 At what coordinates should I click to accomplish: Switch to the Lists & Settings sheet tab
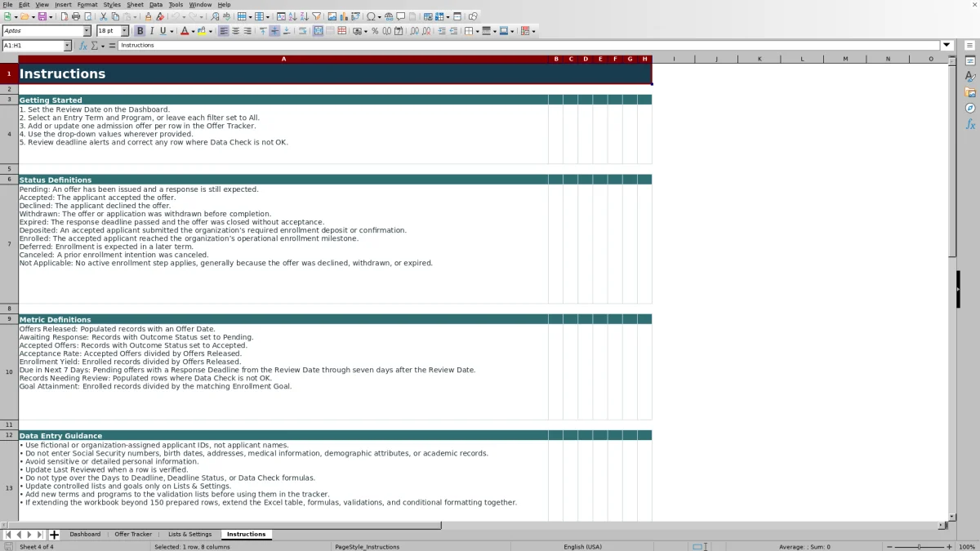[189, 535]
